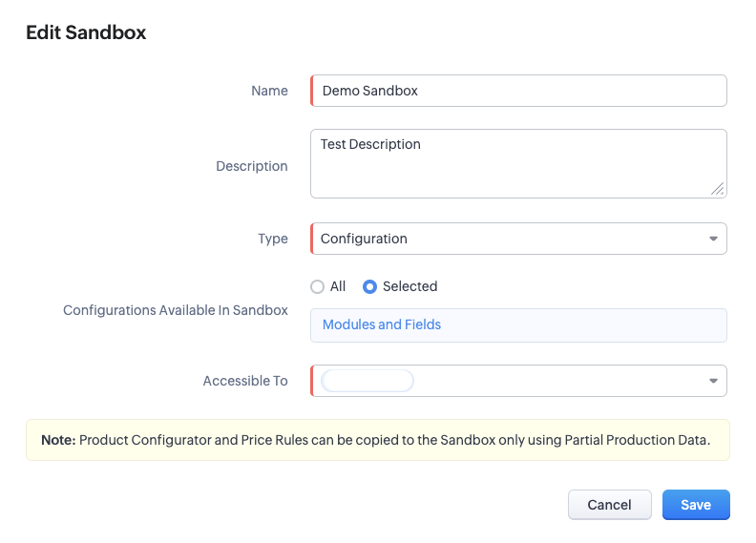
Task: Click the Save button
Action: tap(696, 505)
